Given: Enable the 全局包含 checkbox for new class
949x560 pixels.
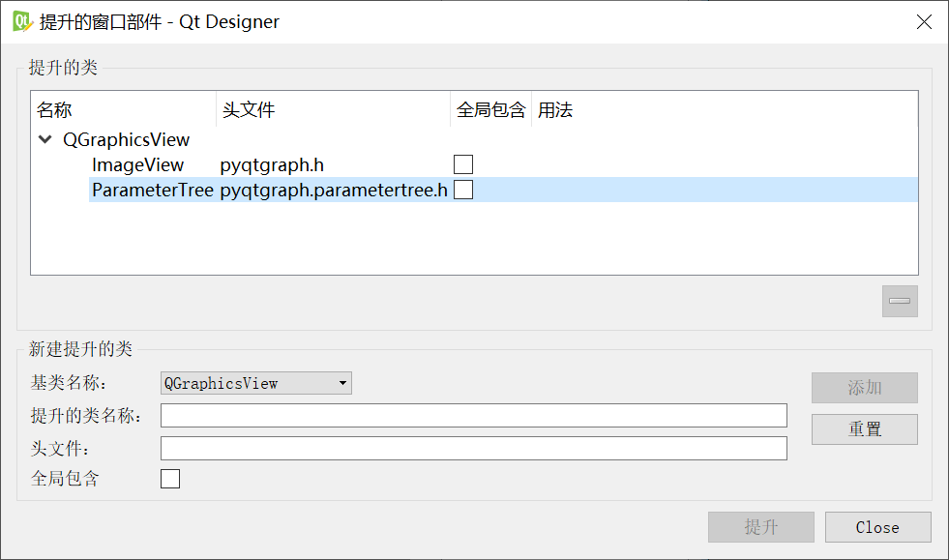Looking at the screenshot, I should pos(170,478).
